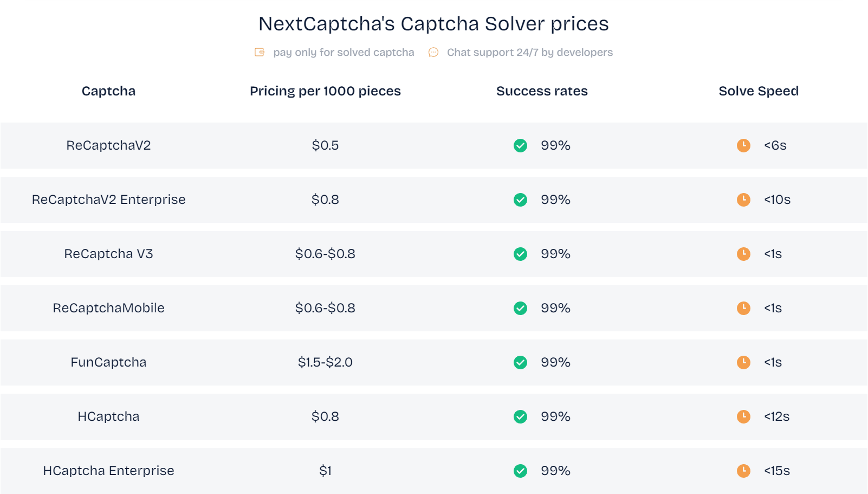
Task: Click the wallet icon beside pay only text
Action: pyautogui.click(x=260, y=52)
